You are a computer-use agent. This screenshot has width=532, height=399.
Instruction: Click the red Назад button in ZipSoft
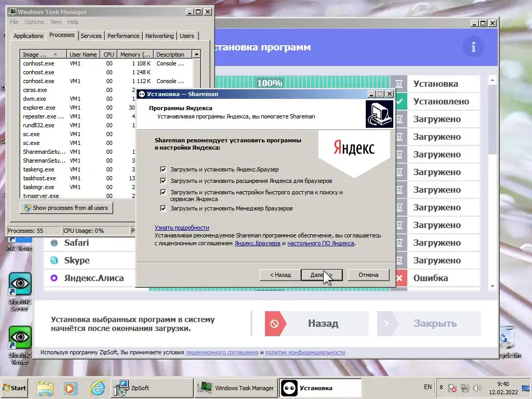pos(316,324)
